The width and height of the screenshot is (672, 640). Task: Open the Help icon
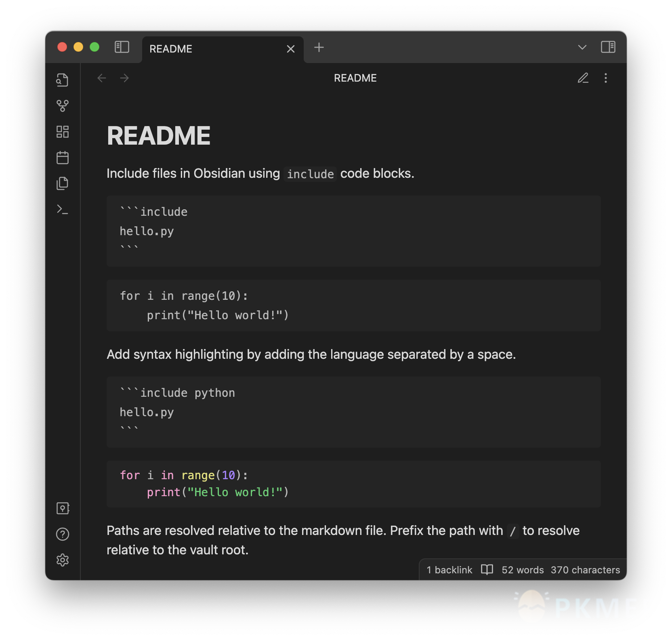(x=63, y=534)
